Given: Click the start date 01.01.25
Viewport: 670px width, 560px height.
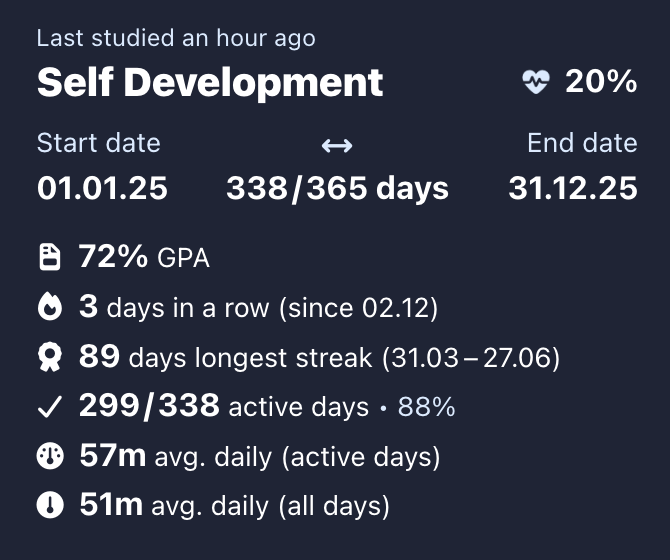Looking at the screenshot, I should click(x=102, y=188).
